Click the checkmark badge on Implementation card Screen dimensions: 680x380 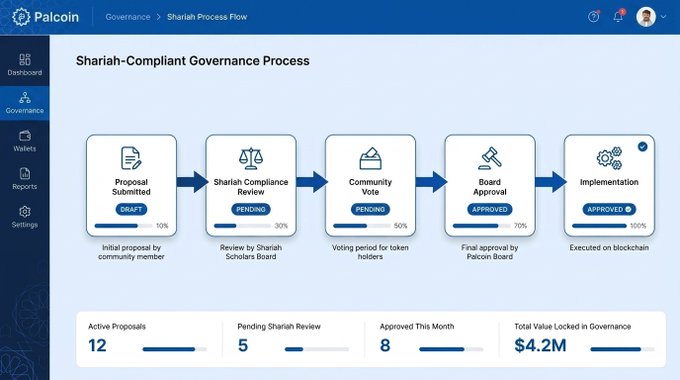(x=643, y=147)
